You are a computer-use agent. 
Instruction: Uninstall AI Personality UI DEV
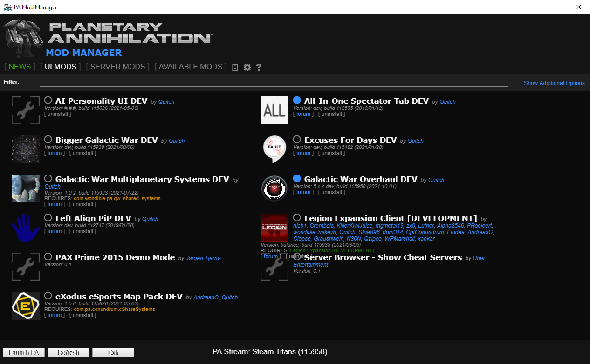pyautogui.click(x=58, y=114)
